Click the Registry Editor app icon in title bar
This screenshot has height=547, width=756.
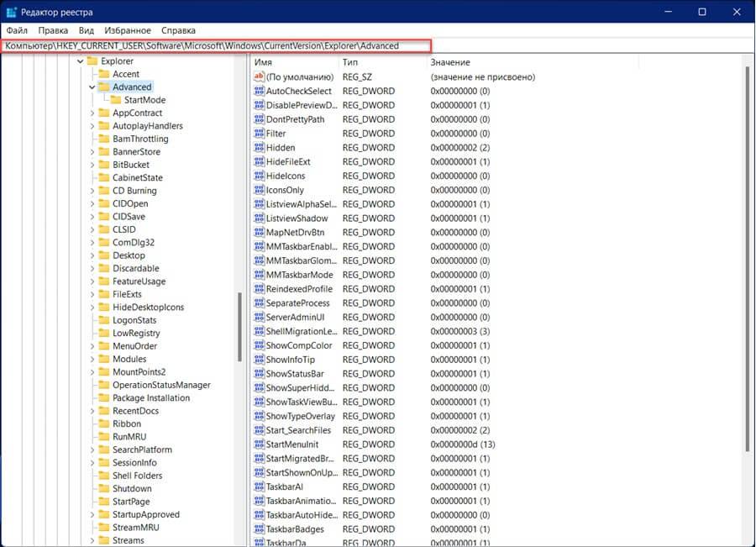coord(12,12)
